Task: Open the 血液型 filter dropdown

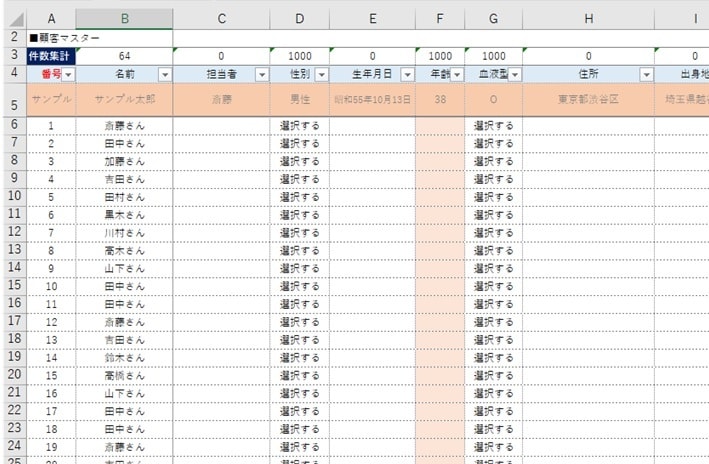Action: coord(515,75)
